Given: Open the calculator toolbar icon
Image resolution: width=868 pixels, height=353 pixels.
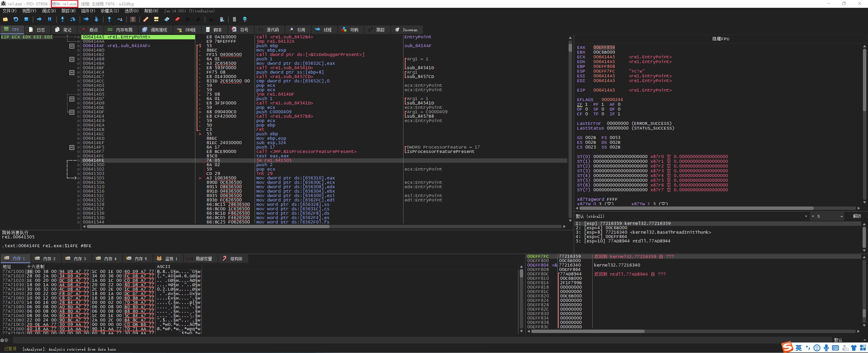Looking at the screenshot, I should (234, 19).
